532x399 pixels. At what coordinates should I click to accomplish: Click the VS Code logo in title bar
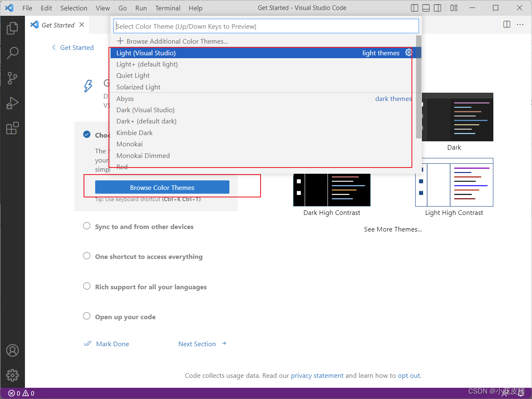click(9, 8)
